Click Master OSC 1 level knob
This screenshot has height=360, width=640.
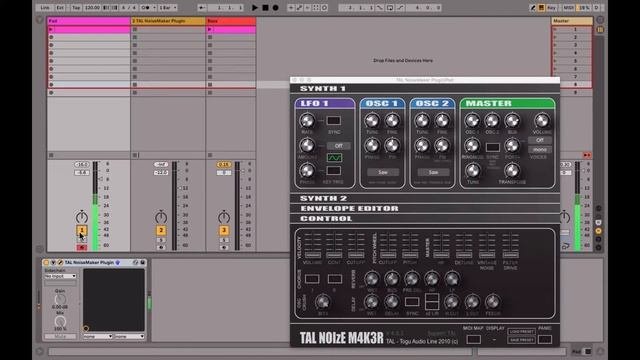[x=472, y=120]
